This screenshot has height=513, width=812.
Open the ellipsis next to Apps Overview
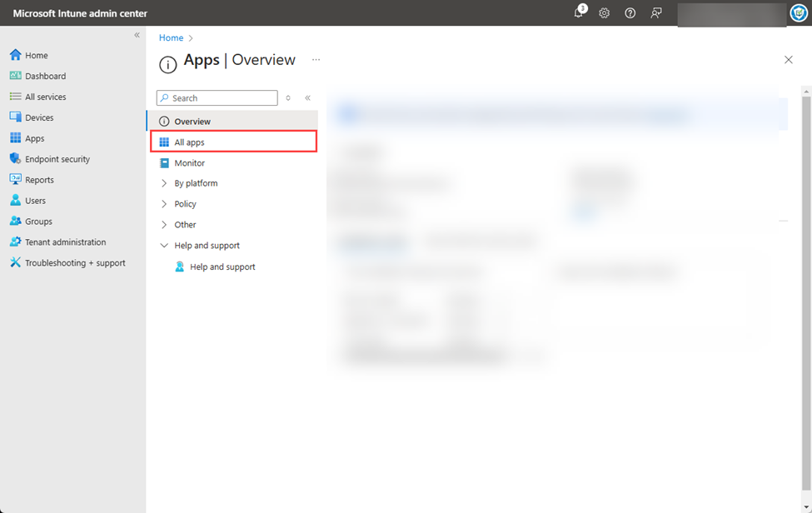[316, 60]
